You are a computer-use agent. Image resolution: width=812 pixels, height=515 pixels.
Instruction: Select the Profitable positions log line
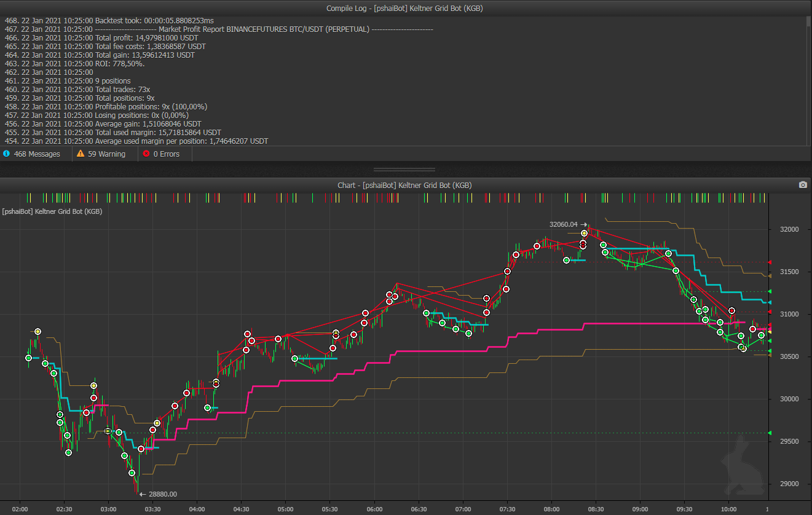105,106
